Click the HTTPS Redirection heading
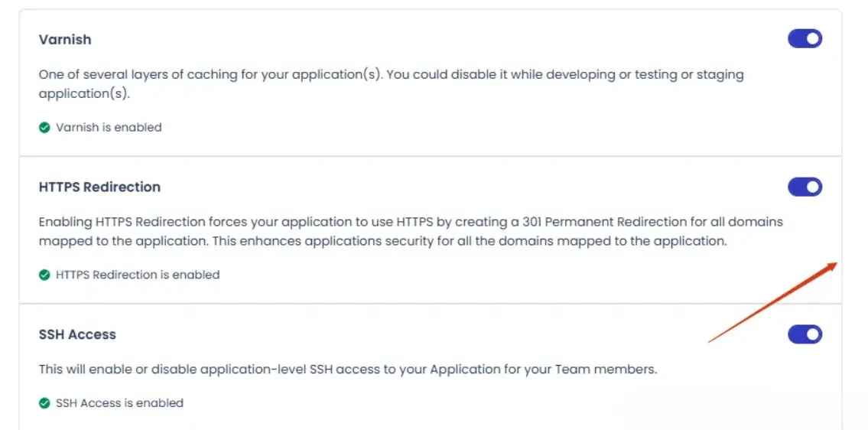The width and height of the screenshot is (868, 430). [99, 187]
